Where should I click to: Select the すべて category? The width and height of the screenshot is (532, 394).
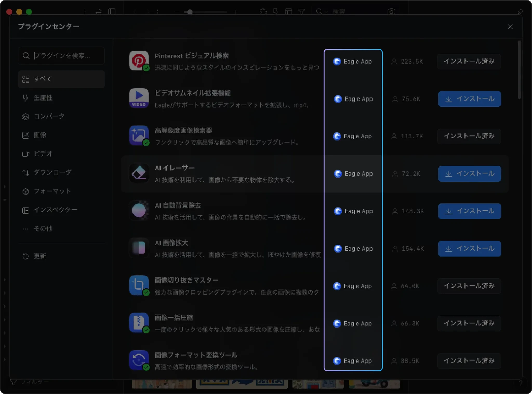61,79
